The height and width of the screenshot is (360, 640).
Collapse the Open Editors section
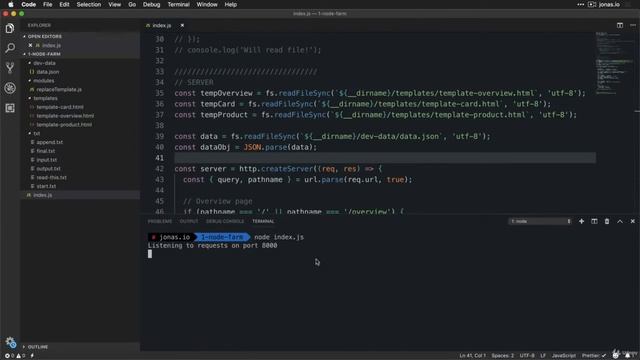[44, 36]
